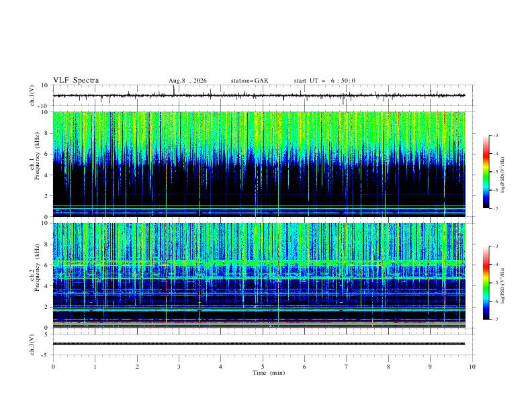Viewport: 532px width, 411px height.
Task: Click the 10 minute tick label on time axis
Action: pos(472,367)
